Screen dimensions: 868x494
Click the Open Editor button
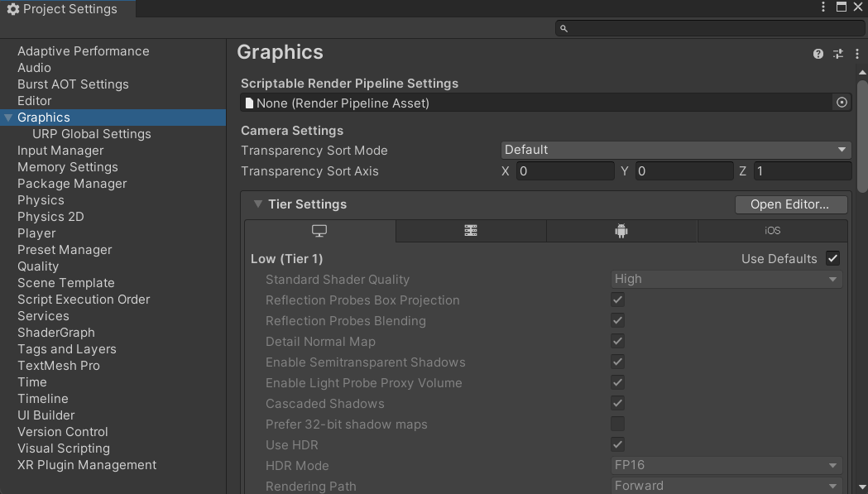coord(790,204)
